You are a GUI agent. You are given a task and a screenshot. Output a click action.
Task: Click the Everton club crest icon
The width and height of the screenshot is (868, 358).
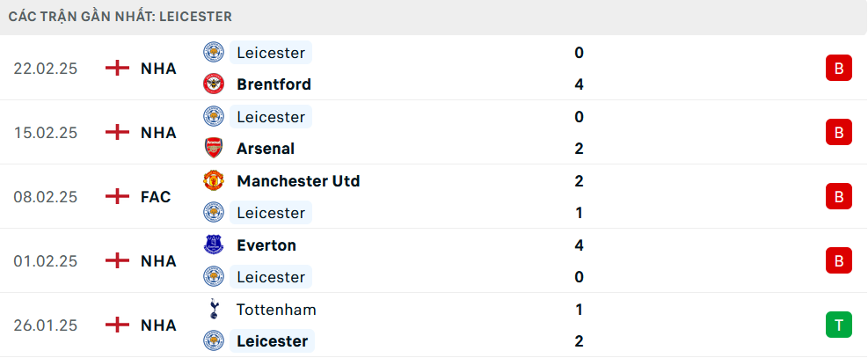[214, 245]
